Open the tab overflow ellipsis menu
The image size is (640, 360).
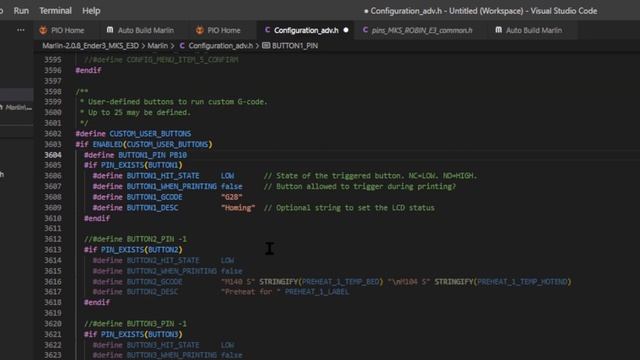(21, 30)
